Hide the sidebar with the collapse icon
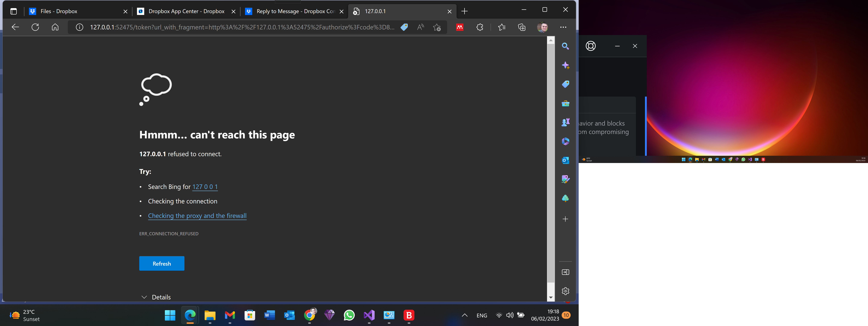This screenshot has width=868, height=326. 565,272
